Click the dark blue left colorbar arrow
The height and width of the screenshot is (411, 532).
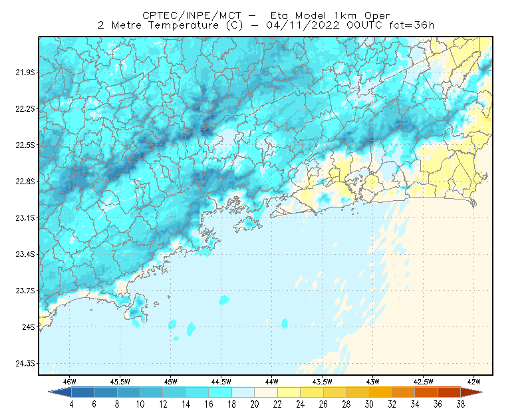click(61, 392)
